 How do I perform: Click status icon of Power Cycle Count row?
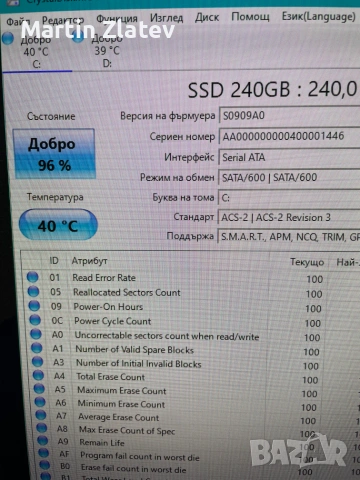(x=35, y=320)
